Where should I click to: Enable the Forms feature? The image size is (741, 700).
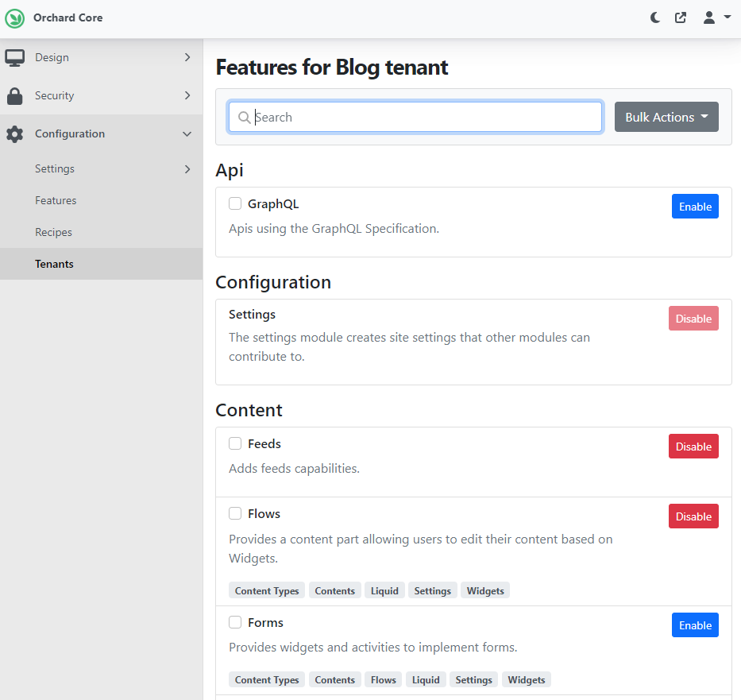695,625
